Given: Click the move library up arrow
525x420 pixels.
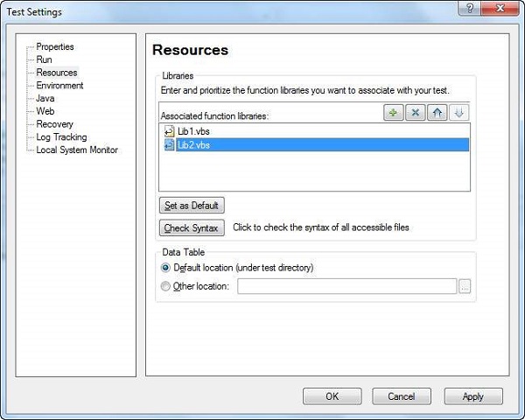Looking at the screenshot, I should click(437, 113).
